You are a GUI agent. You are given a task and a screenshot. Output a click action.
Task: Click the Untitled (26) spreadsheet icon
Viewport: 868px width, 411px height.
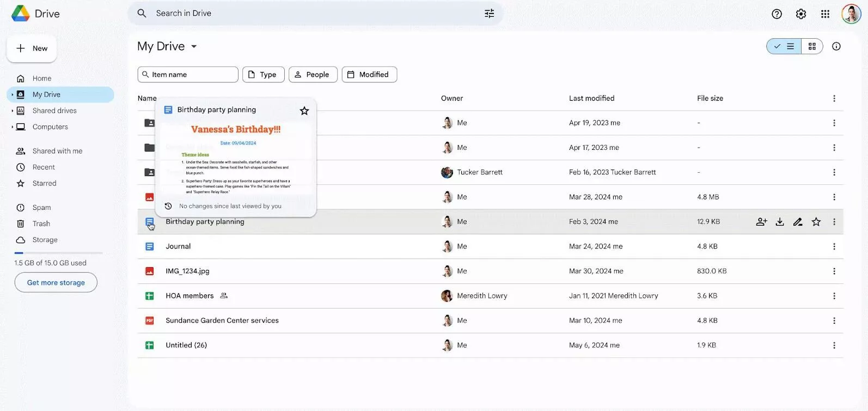pos(149,345)
